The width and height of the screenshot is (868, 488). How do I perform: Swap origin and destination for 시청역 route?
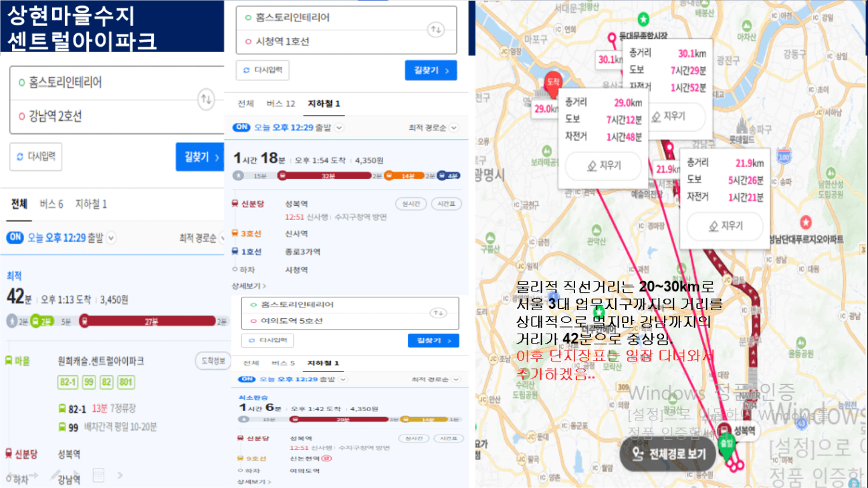point(436,29)
